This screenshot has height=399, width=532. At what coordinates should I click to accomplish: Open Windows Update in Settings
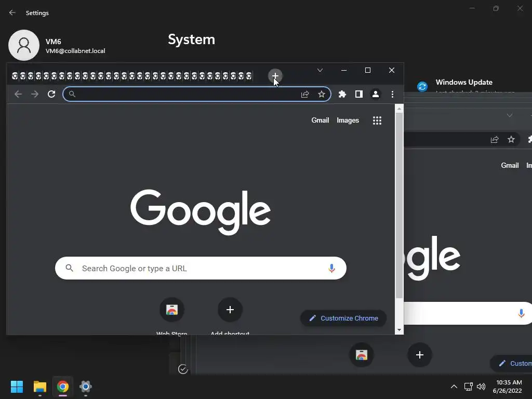464,82
